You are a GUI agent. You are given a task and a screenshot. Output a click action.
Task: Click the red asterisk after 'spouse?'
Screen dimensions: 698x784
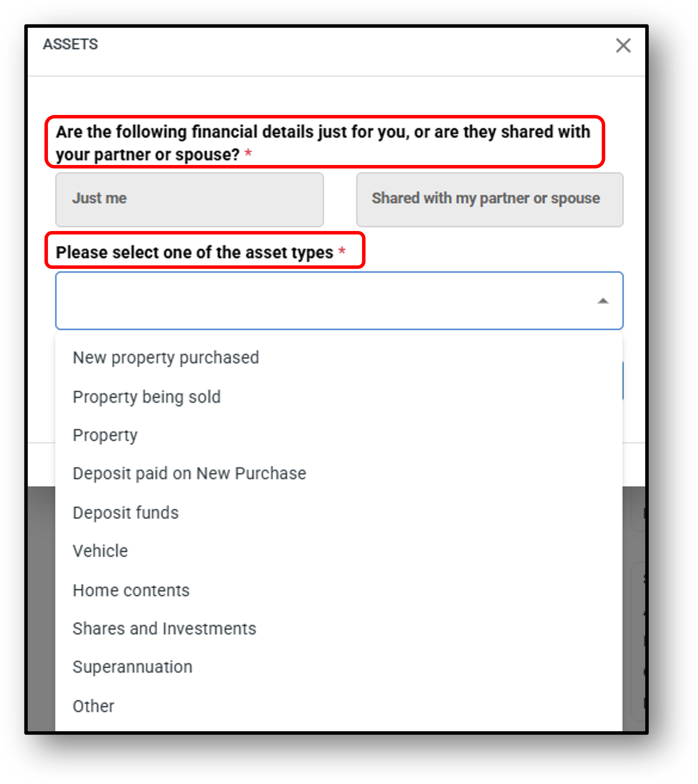click(248, 154)
